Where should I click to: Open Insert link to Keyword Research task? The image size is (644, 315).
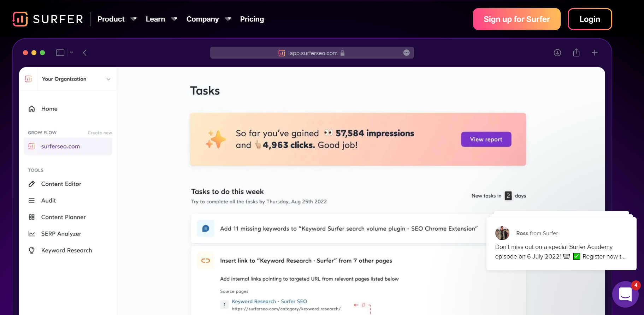306,261
